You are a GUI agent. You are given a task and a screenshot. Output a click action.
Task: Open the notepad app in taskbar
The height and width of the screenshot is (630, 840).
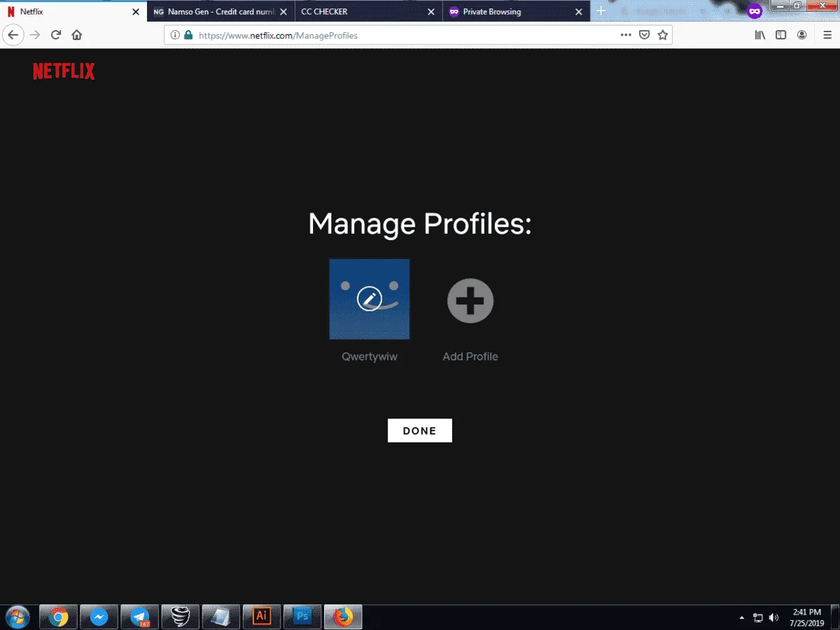[x=220, y=617]
